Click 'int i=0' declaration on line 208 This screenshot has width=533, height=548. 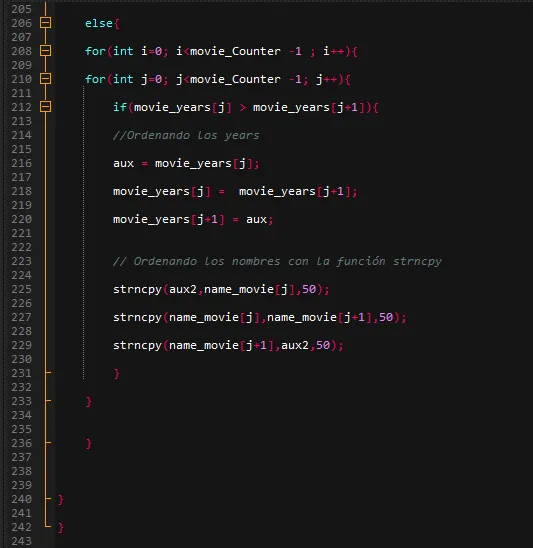(137, 51)
